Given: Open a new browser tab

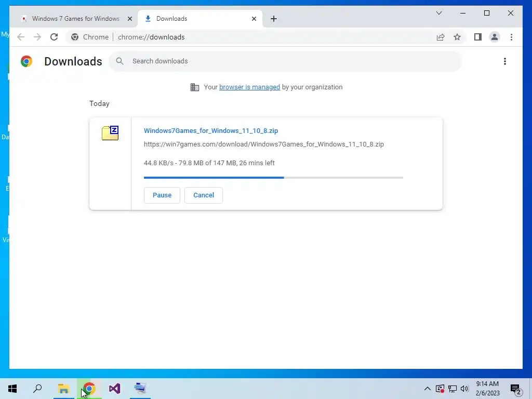Looking at the screenshot, I should tap(274, 19).
